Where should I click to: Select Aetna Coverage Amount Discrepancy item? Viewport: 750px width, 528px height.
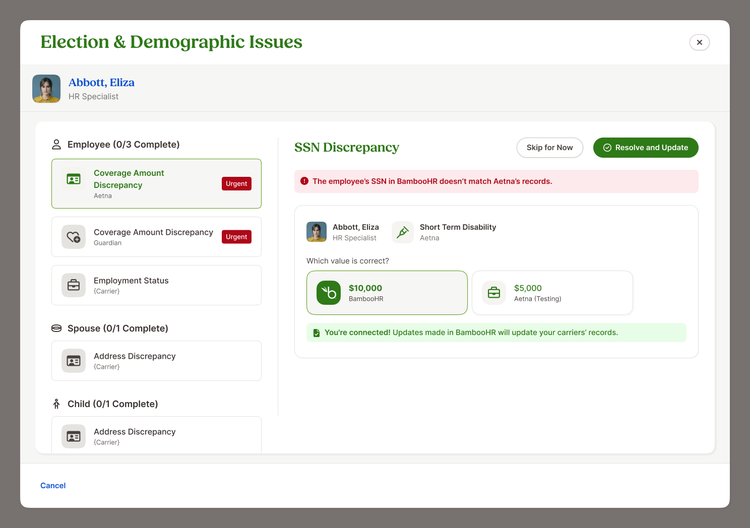pyautogui.click(x=156, y=184)
